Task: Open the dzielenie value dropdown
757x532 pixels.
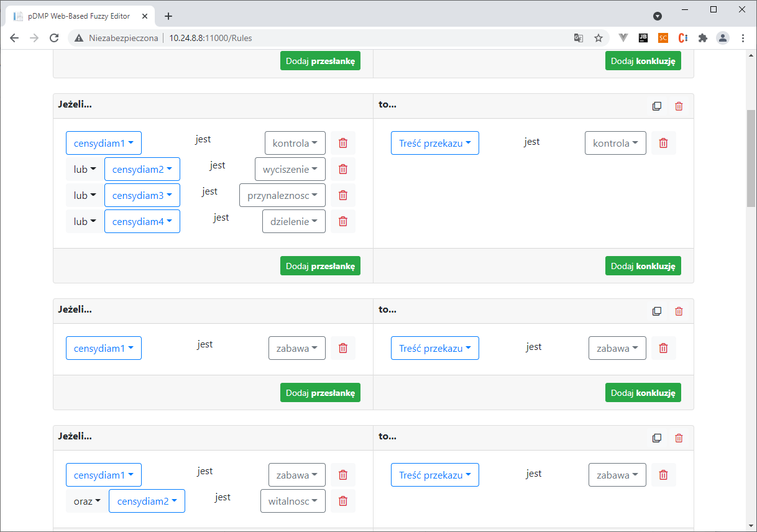Action: click(x=294, y=221)
